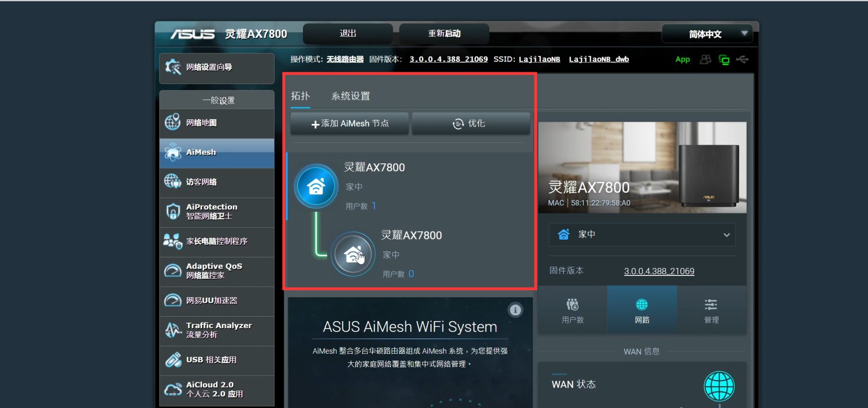868x408 pixels.
Task: Switch to the 系统设置 tab
Action: [350, 96]
